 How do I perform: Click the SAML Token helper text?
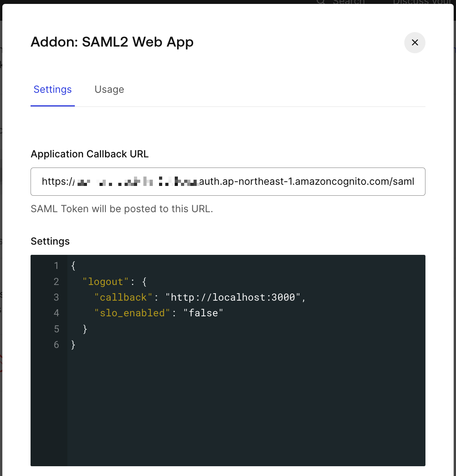click(121, 209)
